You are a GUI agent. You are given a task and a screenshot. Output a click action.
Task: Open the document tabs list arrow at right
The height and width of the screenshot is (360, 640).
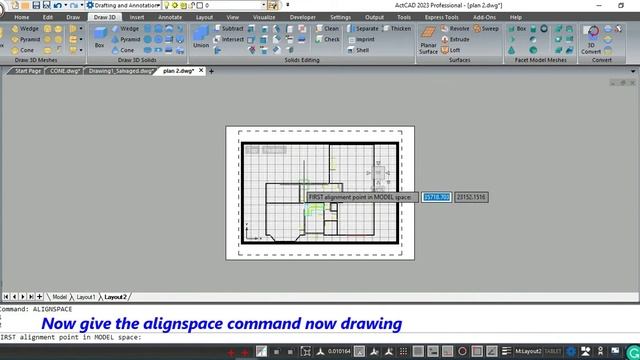pyautogui.click(x=633, y=71)
